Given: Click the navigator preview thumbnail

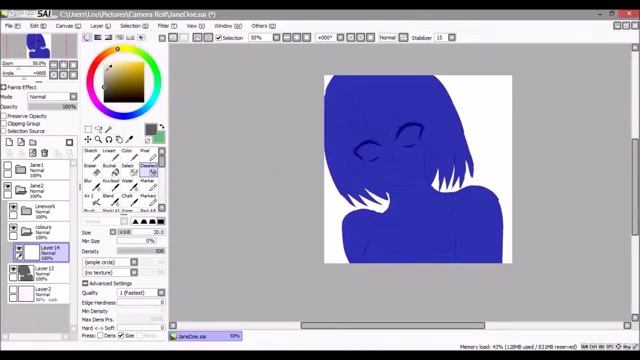Looking at the screenshot, I should pyautogui.click(x=39, y=46).
